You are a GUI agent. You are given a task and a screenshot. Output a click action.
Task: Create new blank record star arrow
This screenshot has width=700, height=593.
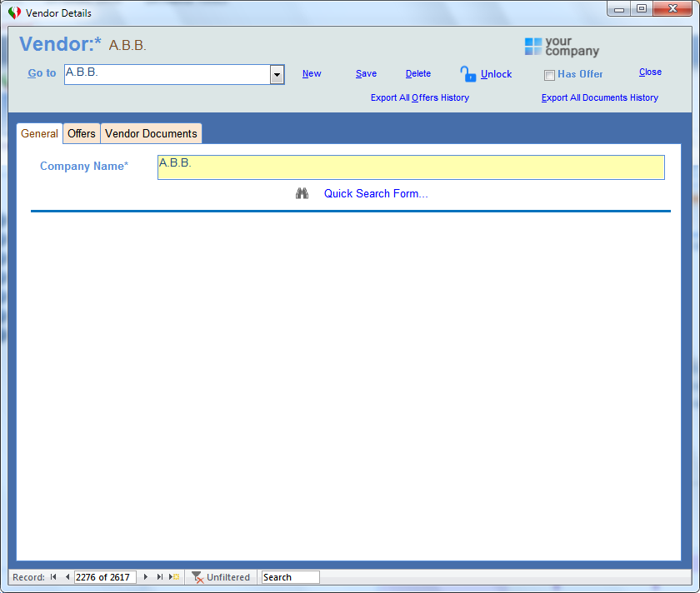click(174, 577)
